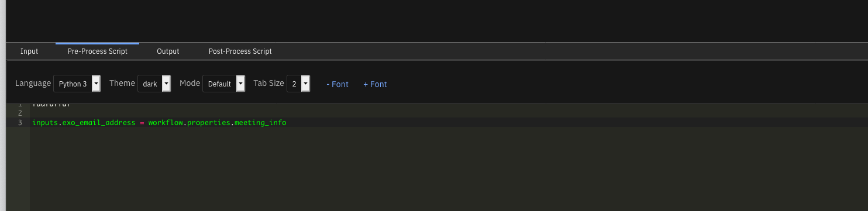Screen dimensions: 868x211
Task: Select the Pre-Process Script tab
Action: (x=98, y=51)
